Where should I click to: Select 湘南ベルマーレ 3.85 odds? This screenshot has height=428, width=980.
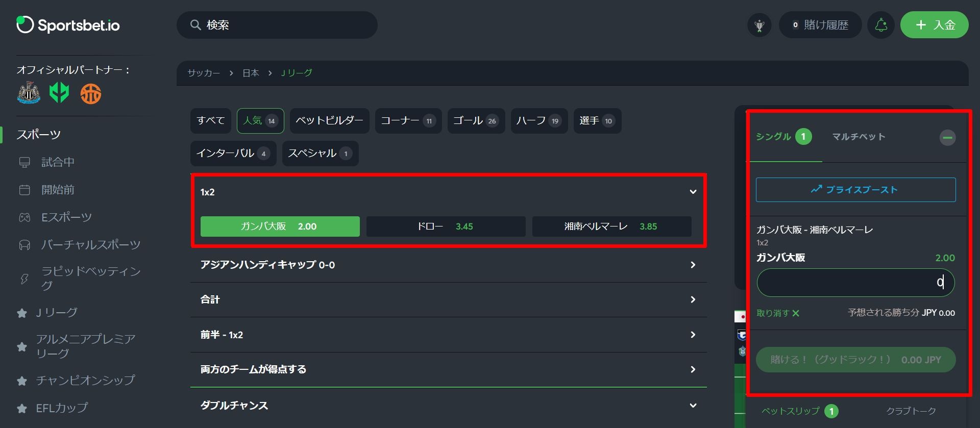pos(611,226)
